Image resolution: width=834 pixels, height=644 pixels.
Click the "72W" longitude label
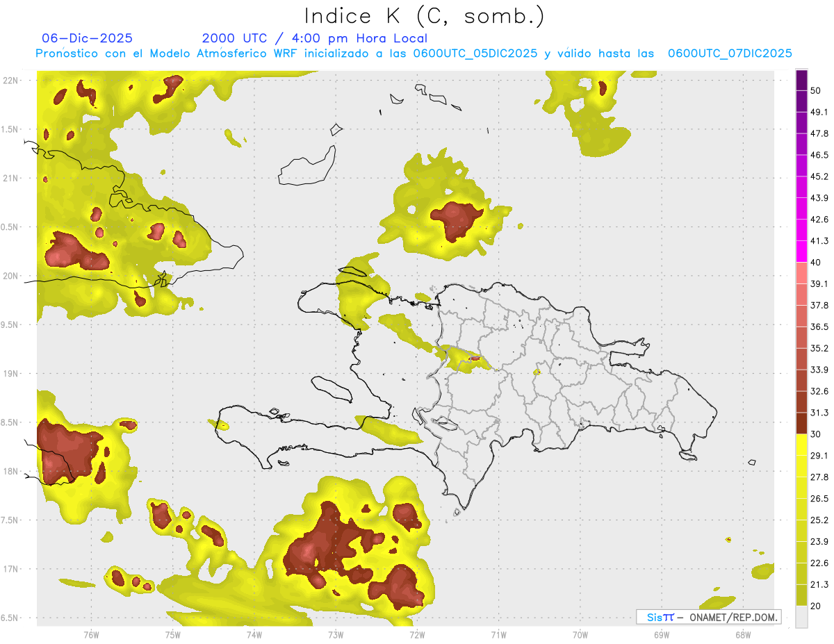[x=417, y=635]
